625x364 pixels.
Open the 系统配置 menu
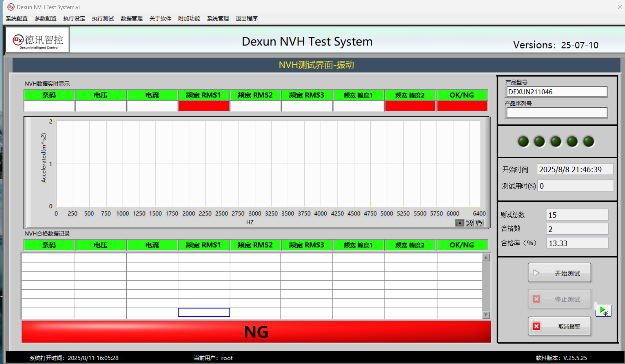tap(17, 19)
